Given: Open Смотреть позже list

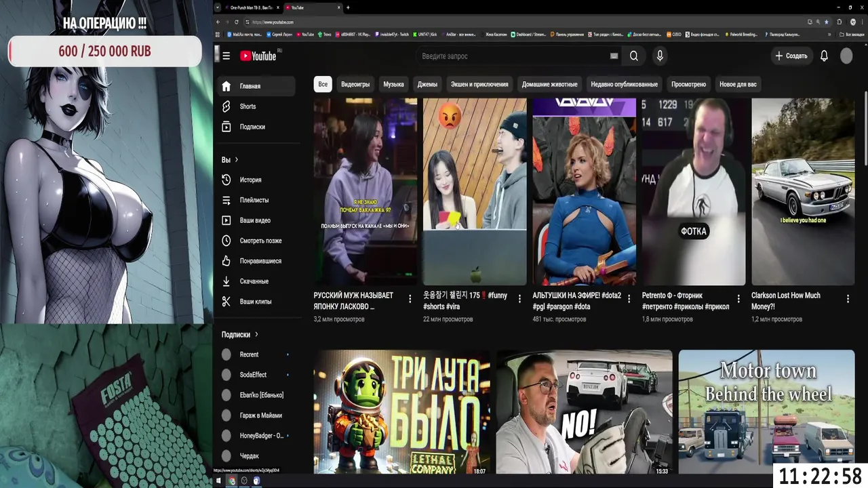Looking at the screenshot, I should pyautogui.click(x=258, y=241).
